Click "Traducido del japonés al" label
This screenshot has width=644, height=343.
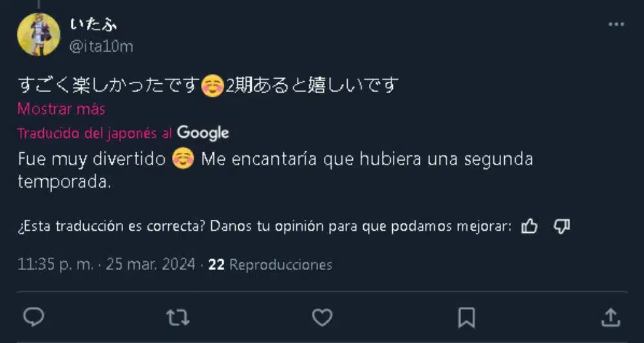pyautogui.click(x=95, y=133)
